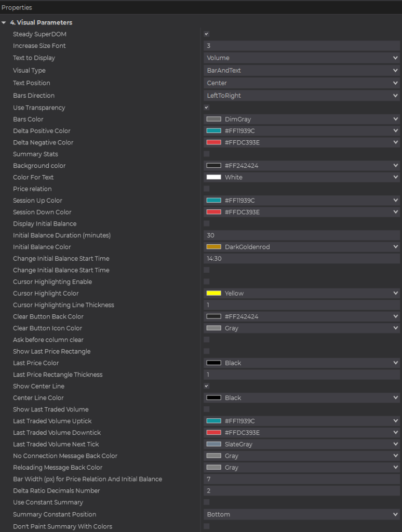This screenshot has height=532, width=402.
Task: Click the DimGray Bars Color swatch
Action: 214,119
